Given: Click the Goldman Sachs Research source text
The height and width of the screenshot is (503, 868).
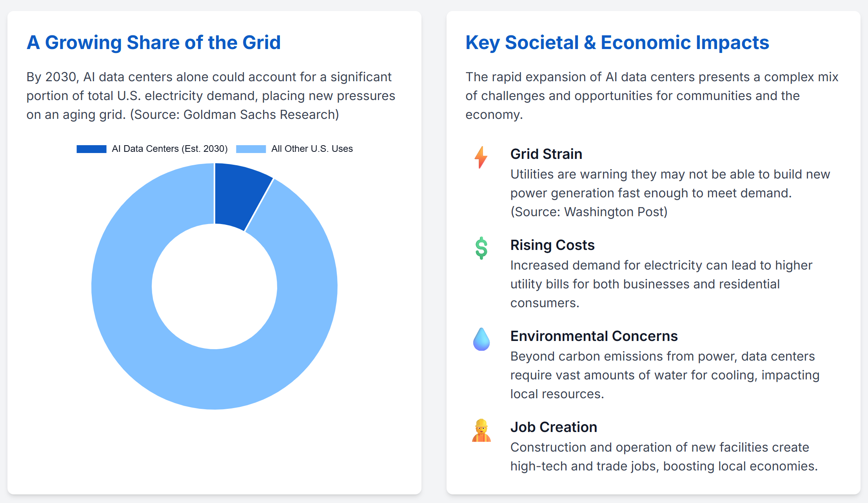Looking at the screenshot, I should pos(234,115).
